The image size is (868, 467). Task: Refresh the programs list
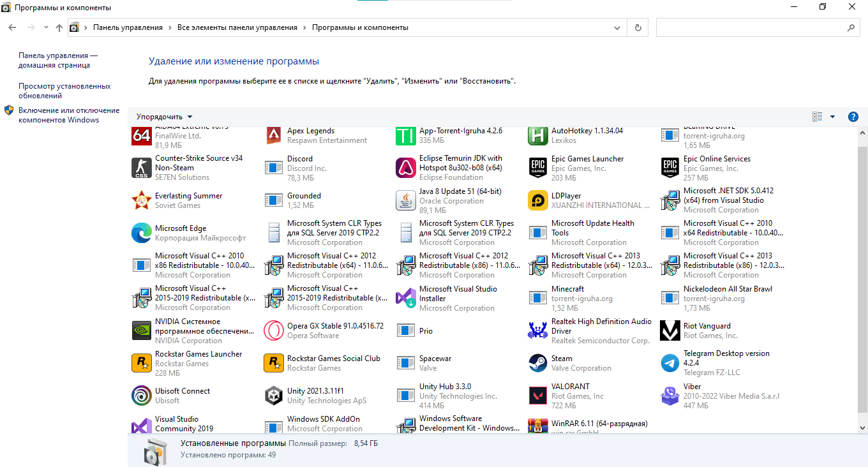pos(638,28)
